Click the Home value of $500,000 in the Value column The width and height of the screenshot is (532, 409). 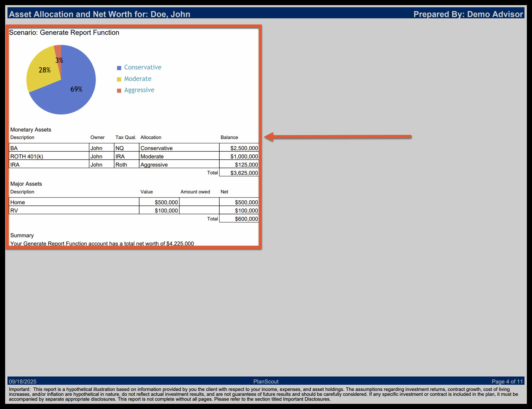click(x=166, y=202)
